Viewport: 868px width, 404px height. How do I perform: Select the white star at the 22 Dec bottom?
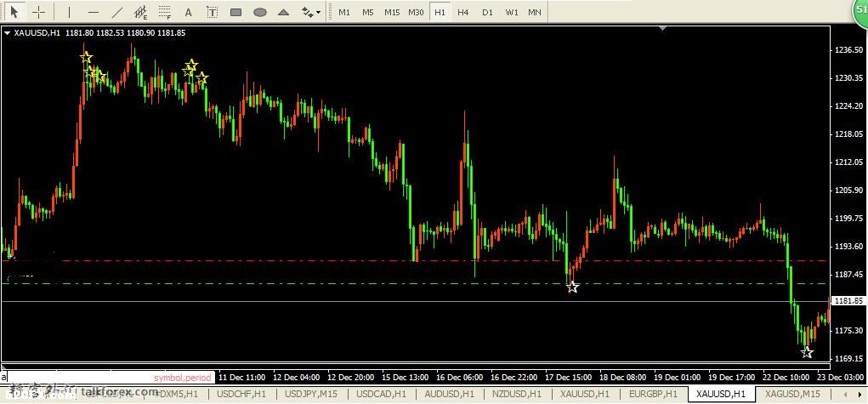pyautogui.click(x=807, y=352)
